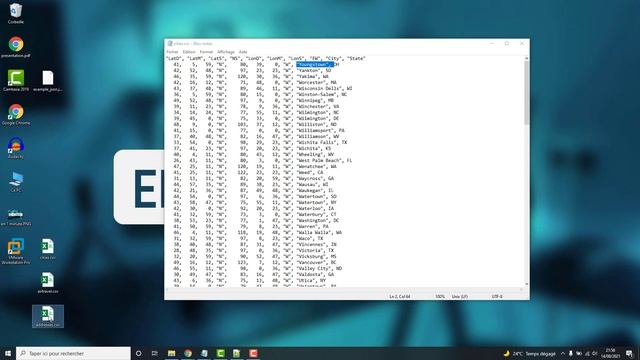Screen dimensions: 640x360
Task: Click the "Winchester" row text
Action: click(313, 107)
